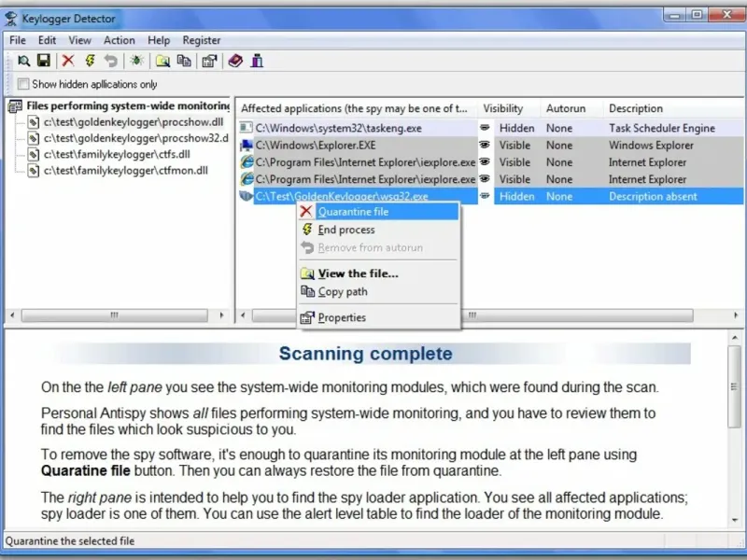
Task: Select c:\test\goldenkeylogger\procshow.dll in tree
Action: [134, 122]
